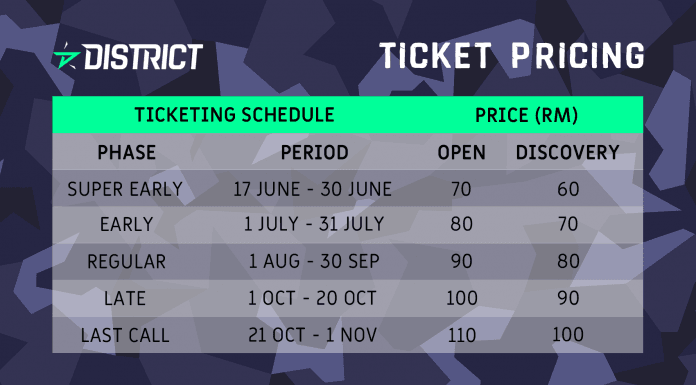The height and width of the screenshot is (385, 696).
Task: Click the 1 AUG - 30 SEP period
Action: 314,261
